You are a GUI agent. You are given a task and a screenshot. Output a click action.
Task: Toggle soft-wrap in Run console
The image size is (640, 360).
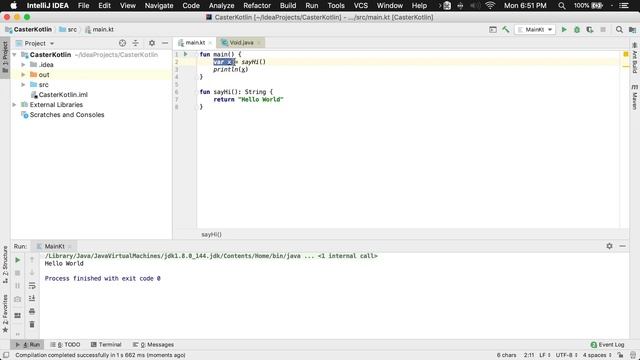[x=32, y=286]
